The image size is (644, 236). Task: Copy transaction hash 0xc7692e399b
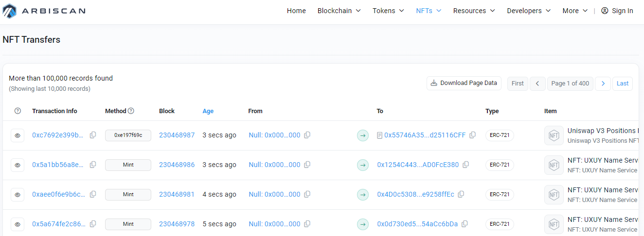(x=93, y=135)
